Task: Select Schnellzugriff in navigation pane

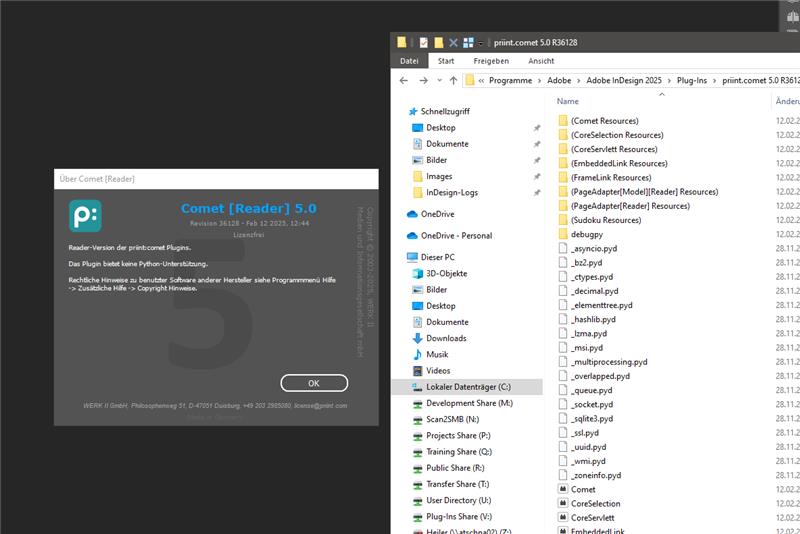Action: pyautogui.click(x=445, y=111)
